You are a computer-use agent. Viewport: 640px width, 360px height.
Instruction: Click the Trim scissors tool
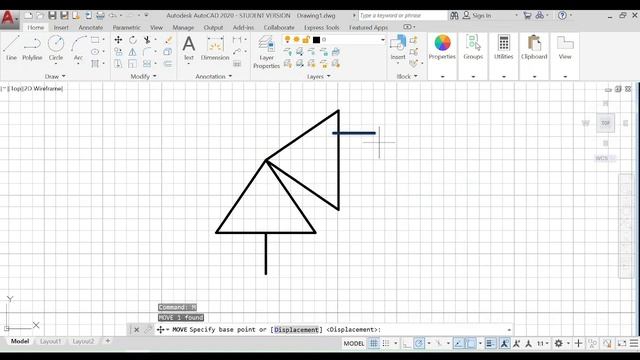(147, 40)
